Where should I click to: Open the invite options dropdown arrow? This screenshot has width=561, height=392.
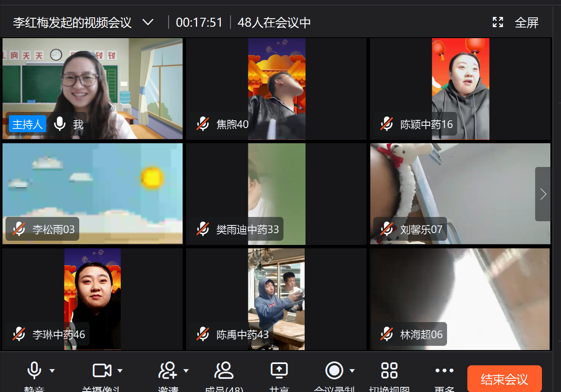pyautogui.click(x=186, y=371)
